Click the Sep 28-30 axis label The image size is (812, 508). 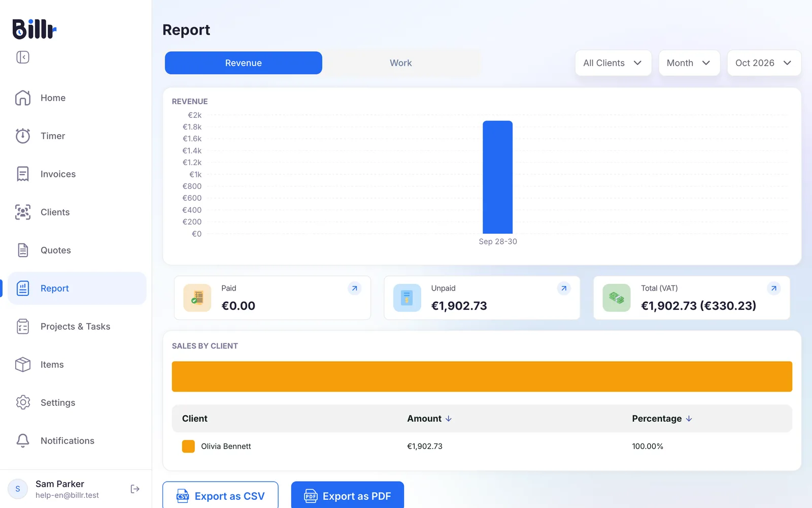[498, 242]
